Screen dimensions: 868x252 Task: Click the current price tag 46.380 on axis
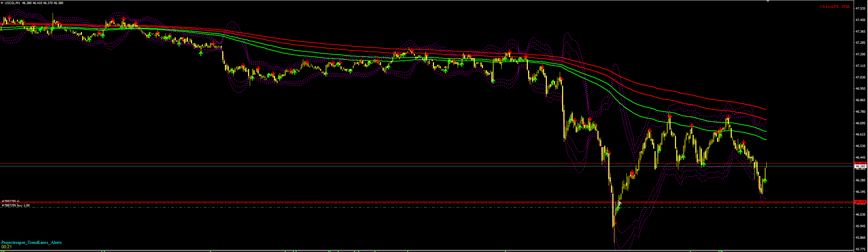coord(861,166)
